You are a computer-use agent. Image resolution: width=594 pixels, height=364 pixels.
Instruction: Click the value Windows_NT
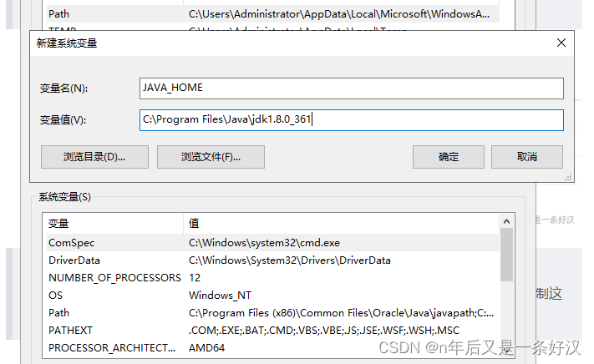220,296
